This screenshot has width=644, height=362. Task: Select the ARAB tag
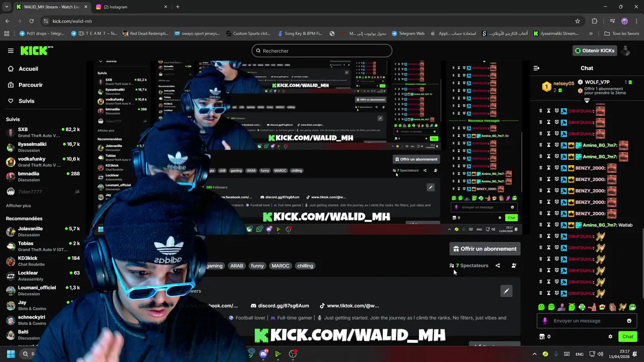[236, 266]
